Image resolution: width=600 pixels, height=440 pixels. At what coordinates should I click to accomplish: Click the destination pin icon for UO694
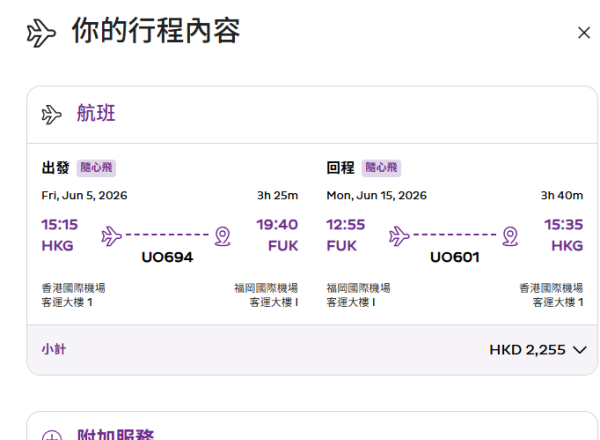point(222,236)
